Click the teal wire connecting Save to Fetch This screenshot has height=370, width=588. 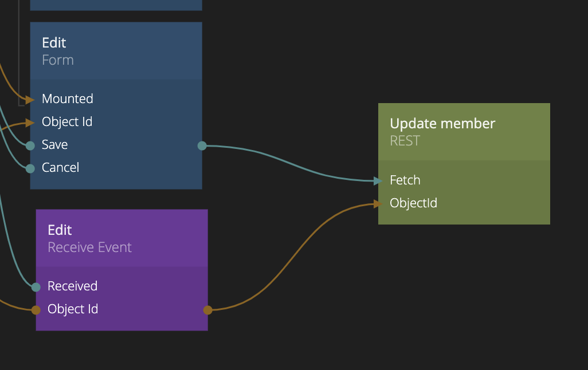287,164
